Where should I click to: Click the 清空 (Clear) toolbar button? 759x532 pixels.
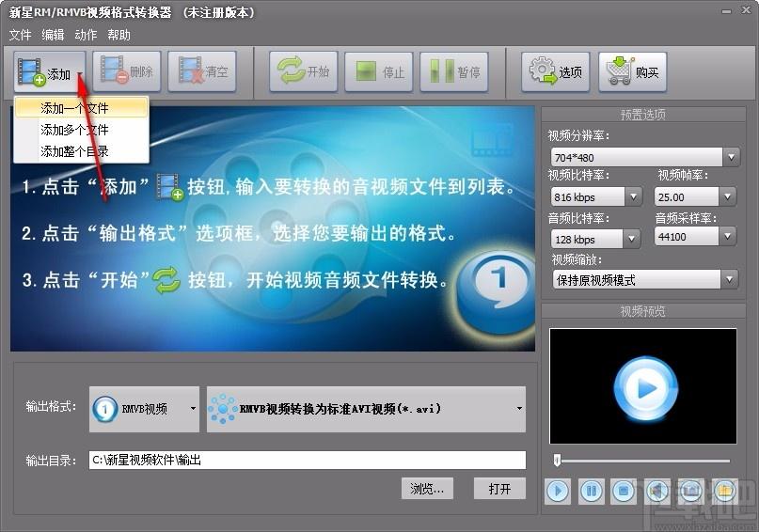pos(202,71)
